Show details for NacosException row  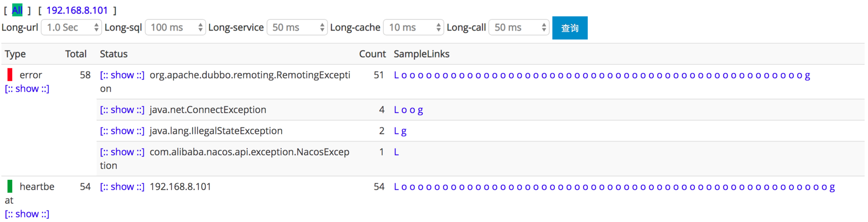[122, 152]
